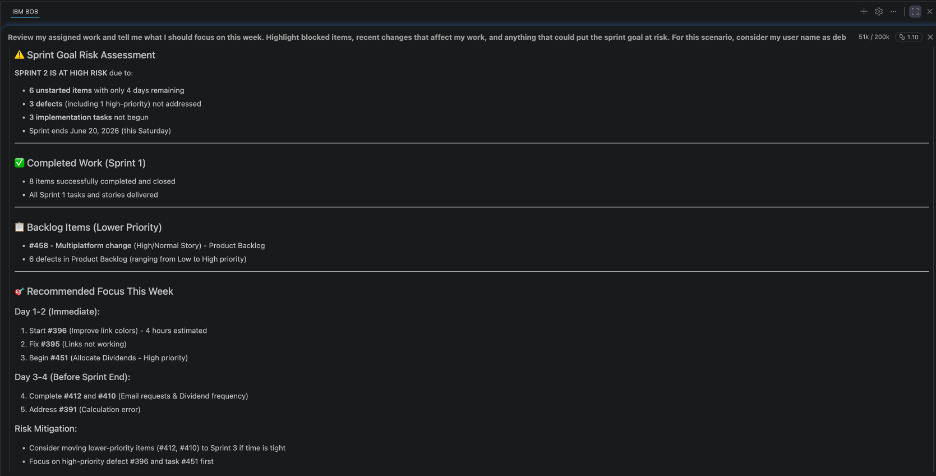Click the target icon beside Recommended Focus
936x476 pixels.
(x=19, y=291)
